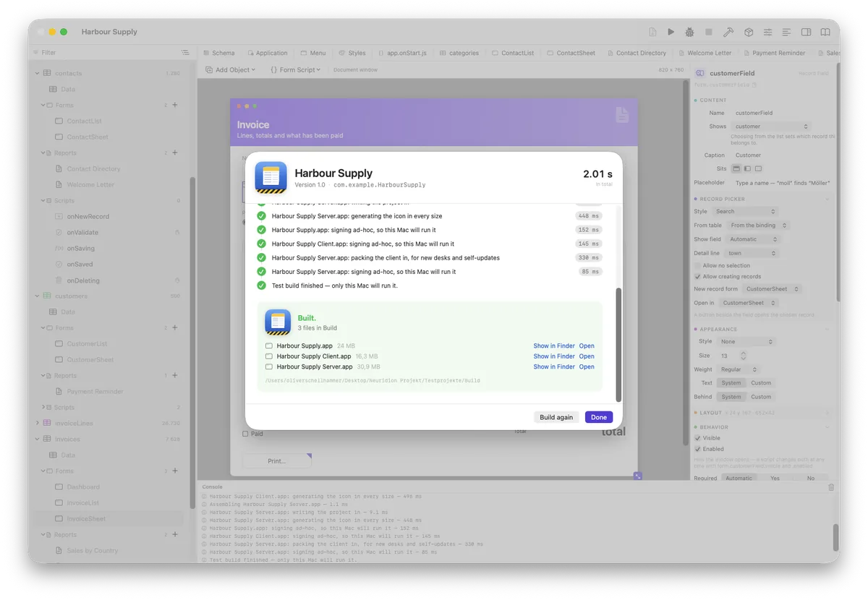Screen dimensions: 868x600
Task: Click the document icon in Invoice form header
Action: point(622,115)
